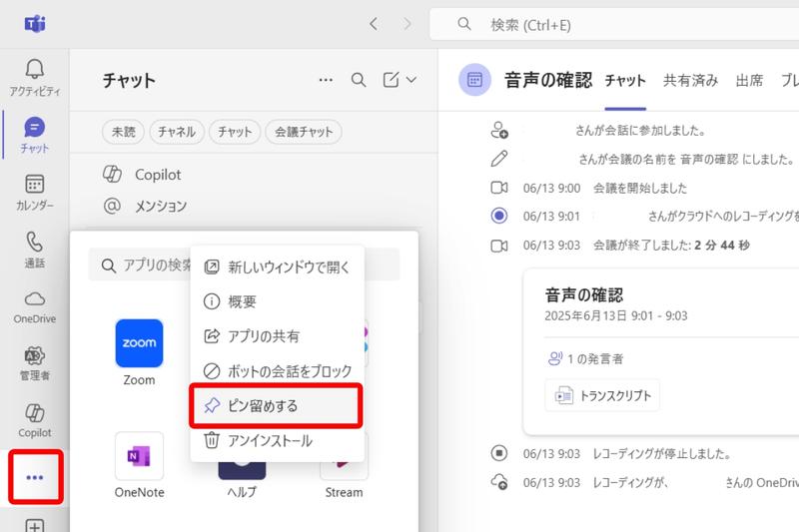Click the video camera icon at 06/13 9:00
Viewport: 799px width, 532px height.
(x=499, y=188)
